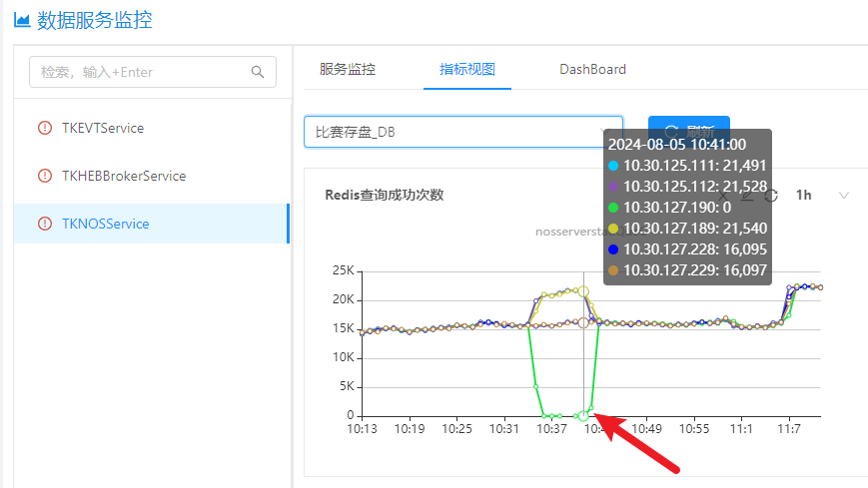Viewport: 868px width, 488px height.
Task: Click the alert icon beside TKNOSService
Action: coord(44,224)
